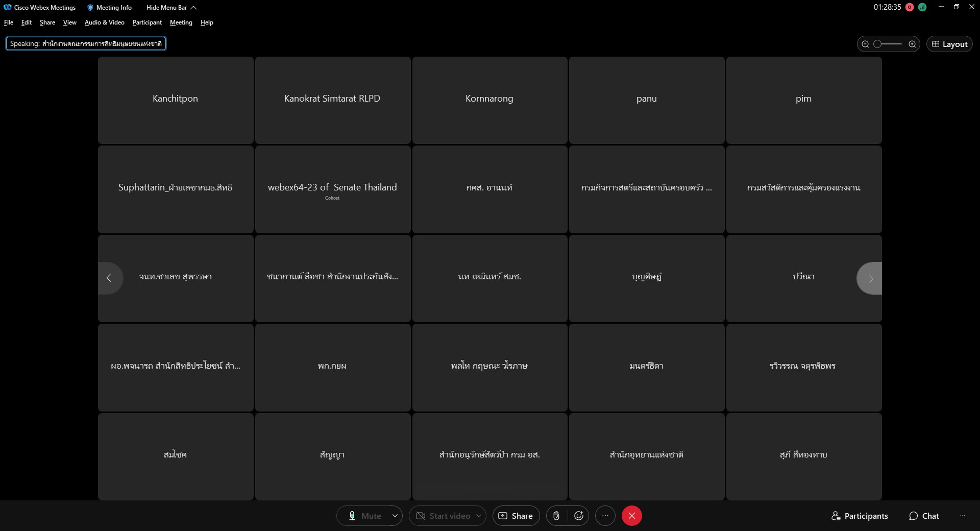Mute the microphone
The height and width of the screenshot is (531, 980).
coord(365,516)
